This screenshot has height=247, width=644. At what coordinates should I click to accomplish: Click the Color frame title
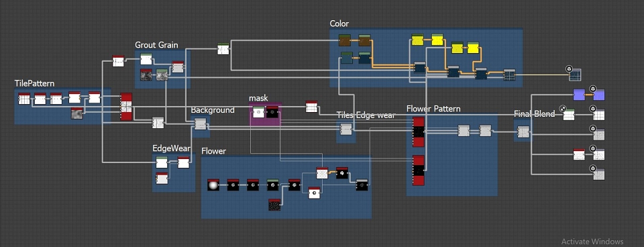[x=339, y=23]
